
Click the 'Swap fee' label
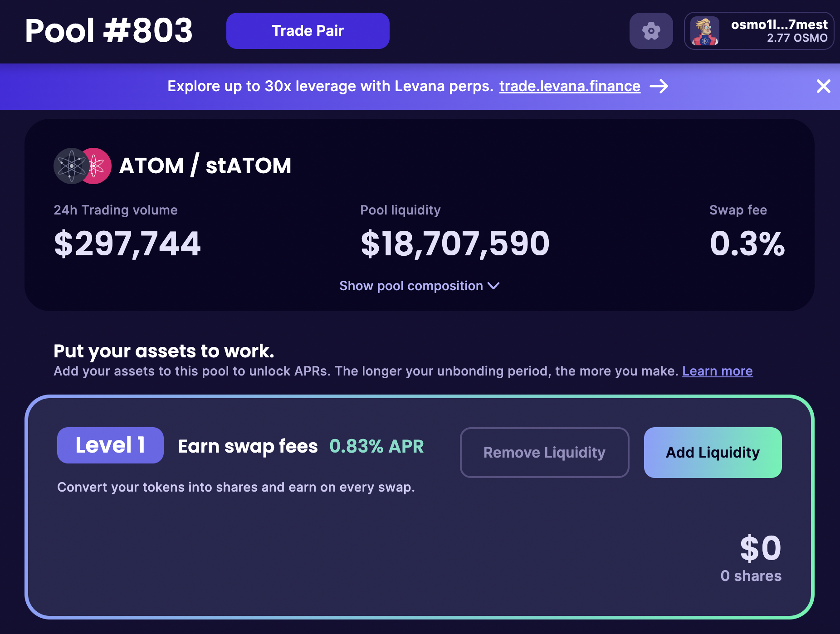[x=738, y=210]
